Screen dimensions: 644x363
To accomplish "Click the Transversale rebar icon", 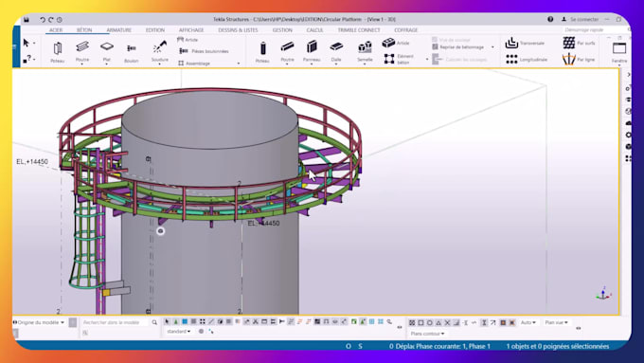I will click(x=511, y=43).
